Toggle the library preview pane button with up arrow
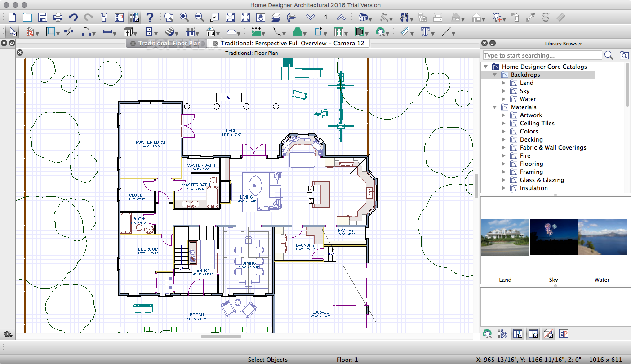The width and height of the screenshot is (631, 364). point(517,333)
